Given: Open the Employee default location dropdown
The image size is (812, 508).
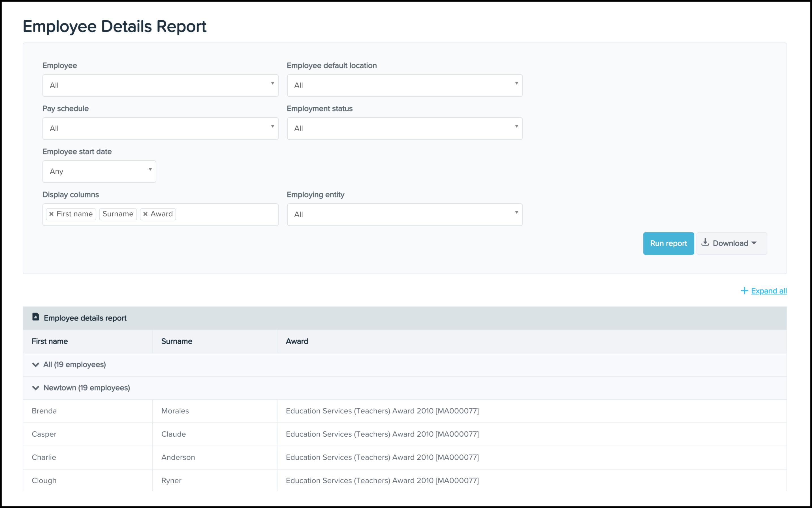Looking at the screenshot, I should [x=405, y=85].
